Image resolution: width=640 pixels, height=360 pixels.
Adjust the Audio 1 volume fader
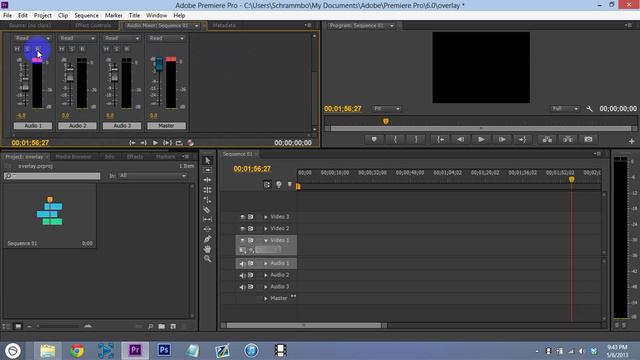click(25, 84)
